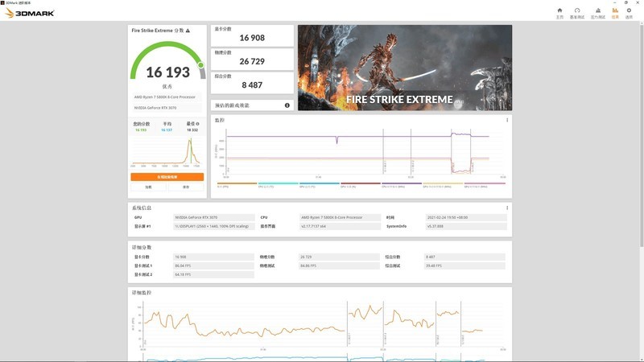This screenshot has width=644, height=362.
Task: Click the combined score 8 487 tile
Action: pos(252,83)
